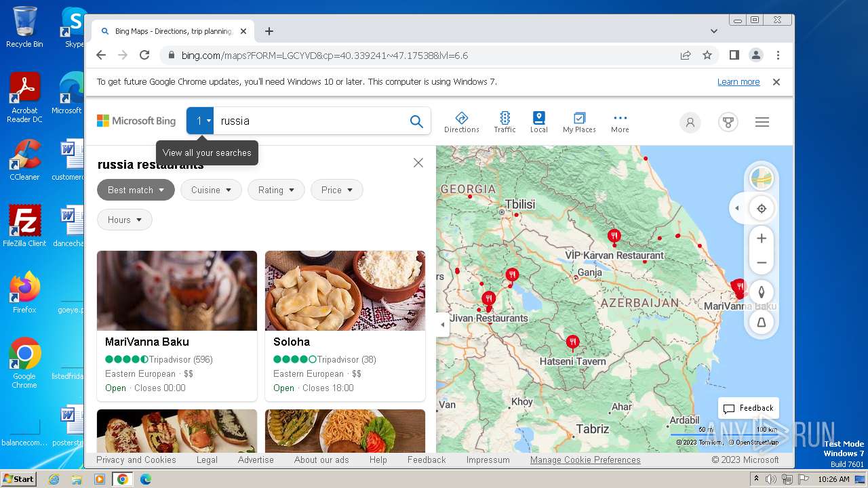The width and height of the screenshot is (868, 488).
Task: Open the Rating filter dropdown
Action: pos(276,190)
